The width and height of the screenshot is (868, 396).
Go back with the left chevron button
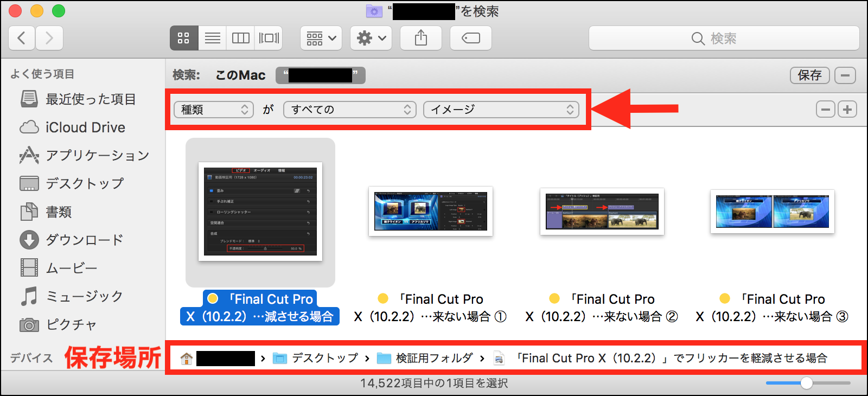(x=22, y=38)
